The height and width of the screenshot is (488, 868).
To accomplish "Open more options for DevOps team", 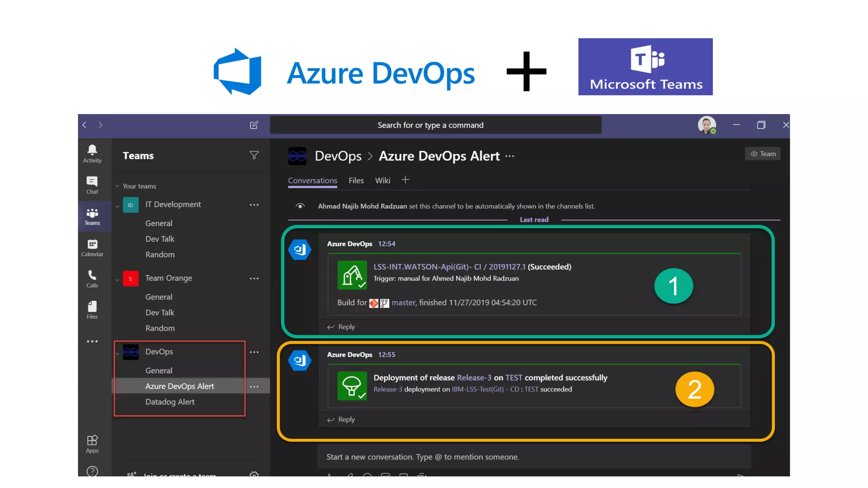I will click(x=254, y=352).
